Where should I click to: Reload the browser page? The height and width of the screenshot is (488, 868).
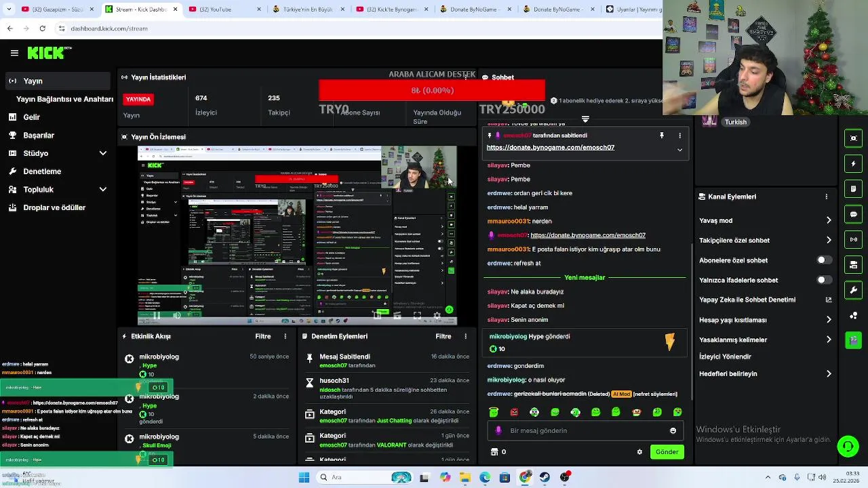click(42, 28)
